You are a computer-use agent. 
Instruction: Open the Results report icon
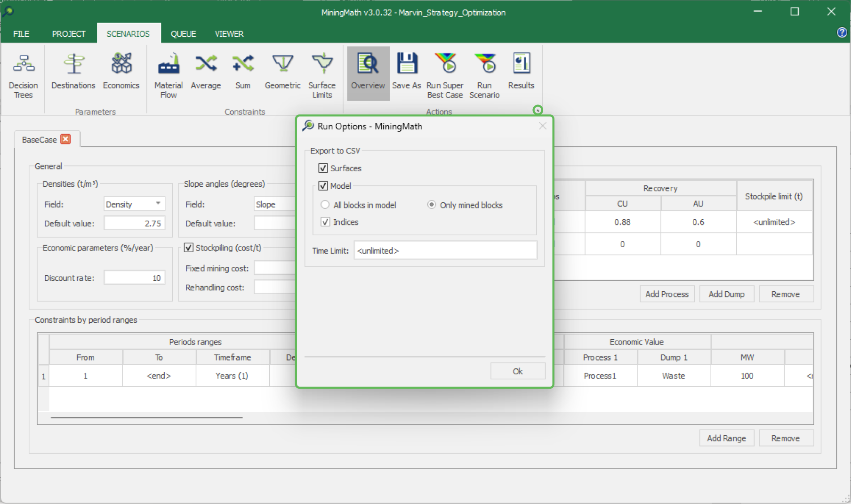[521, 64]
